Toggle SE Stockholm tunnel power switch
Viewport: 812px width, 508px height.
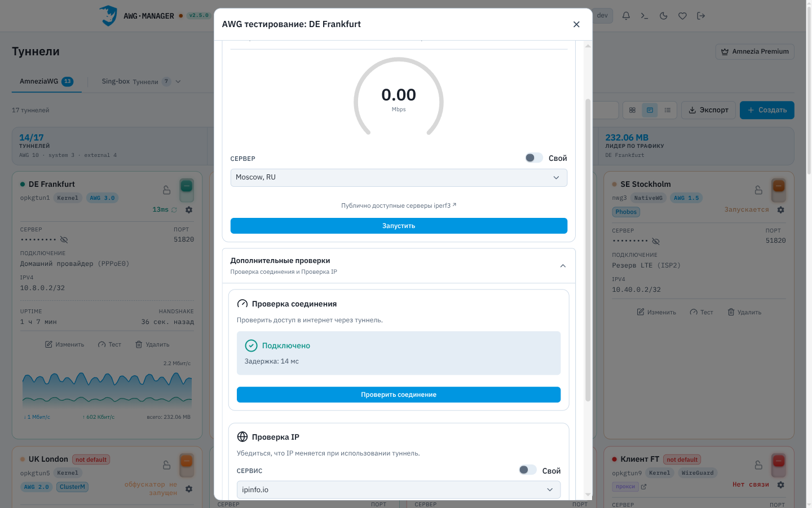pyautogui.click(x=779, y=190)
